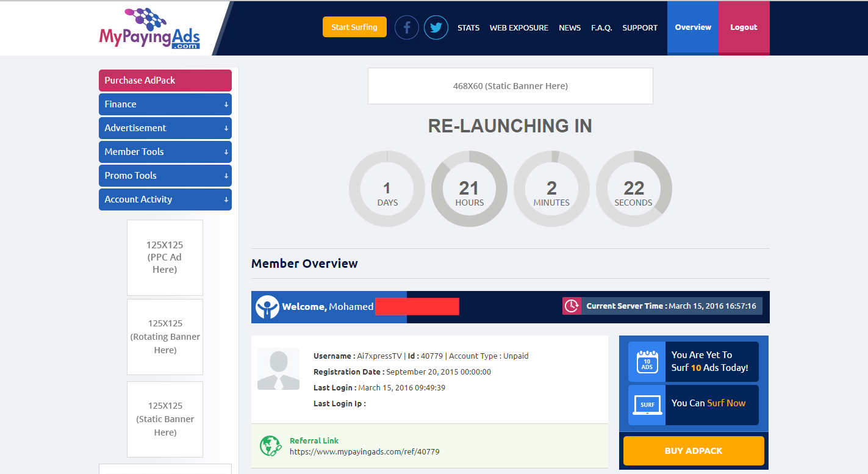Click the BUY ADPACK button
Viewport: 868px width, 474px height.
694,451
